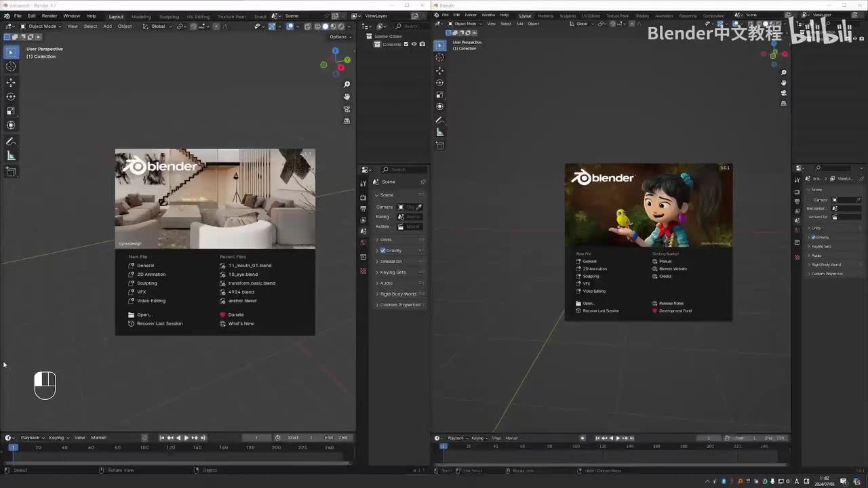868x488 pixels.
Task: Click Development Fund in right splash screen
Action: coord(675,311)
